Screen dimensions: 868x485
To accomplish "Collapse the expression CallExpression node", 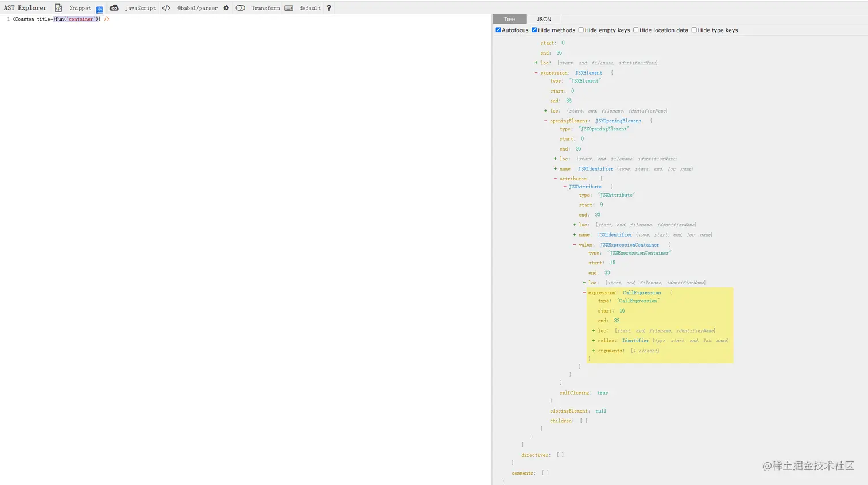I will 584,292.
